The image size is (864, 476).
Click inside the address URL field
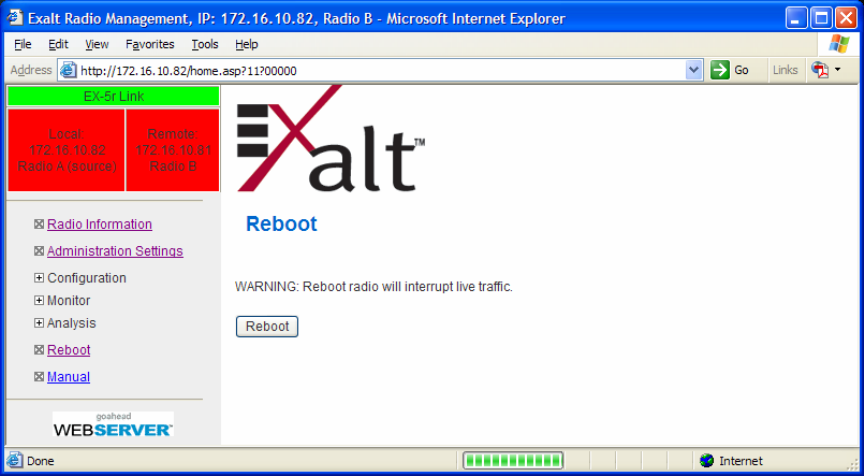(x=380, y=71)
